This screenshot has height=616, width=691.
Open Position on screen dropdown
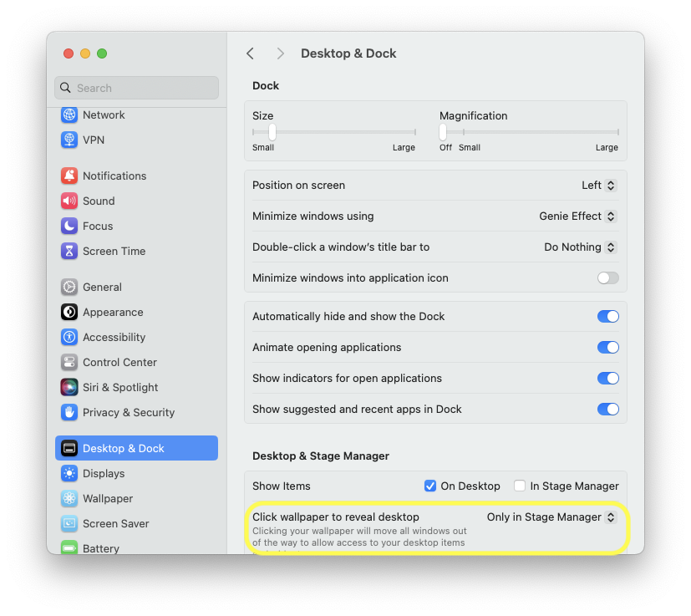(599, 186)
